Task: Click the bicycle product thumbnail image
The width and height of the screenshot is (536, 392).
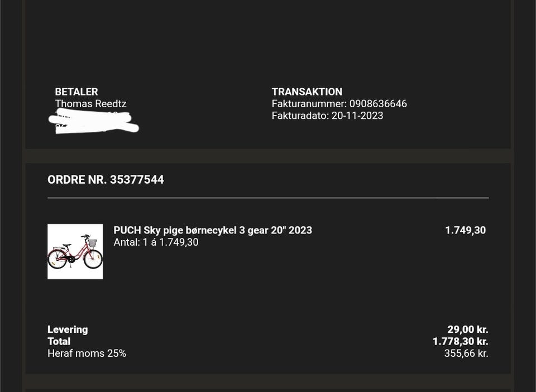Action: point(75,251)
